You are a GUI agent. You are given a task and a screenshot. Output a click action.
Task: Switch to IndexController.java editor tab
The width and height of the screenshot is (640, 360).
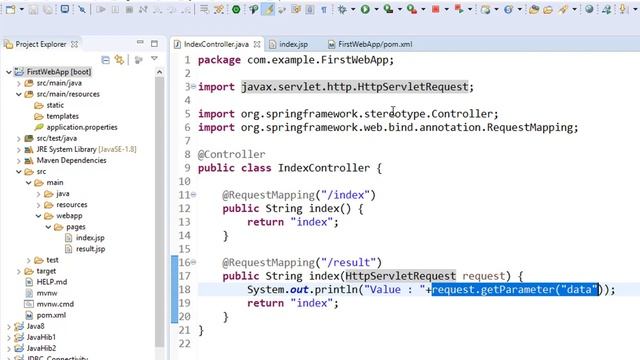216,44
